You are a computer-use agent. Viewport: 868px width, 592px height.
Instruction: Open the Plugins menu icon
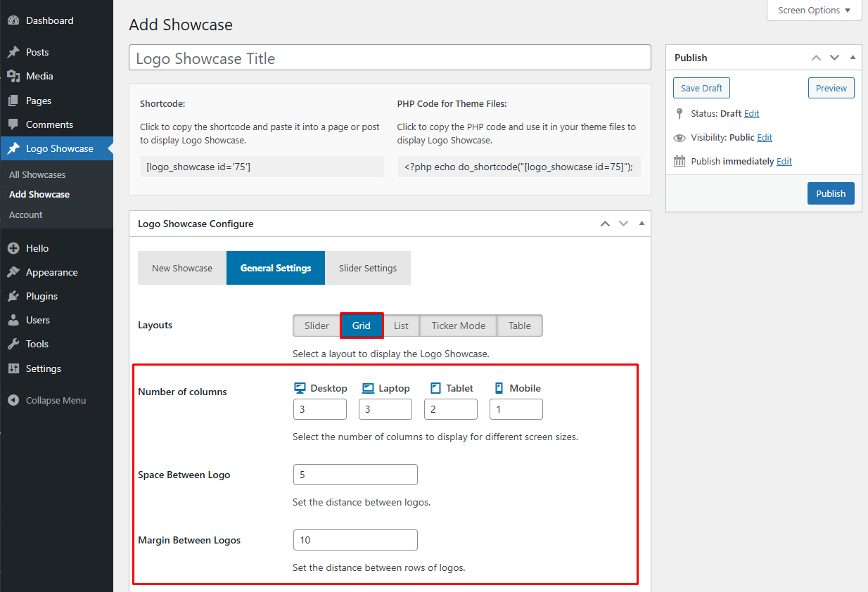point(13,297)
